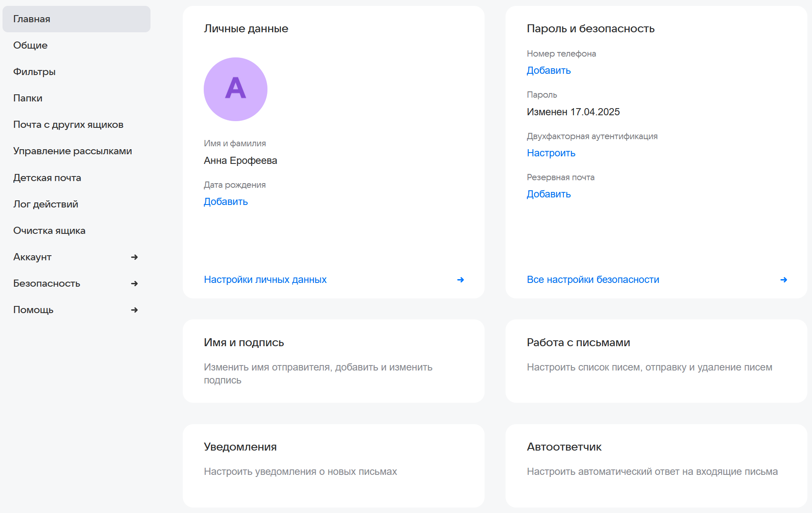
Task: Click arrow next to Все настройки безопасности
Action: pos(783,280)
